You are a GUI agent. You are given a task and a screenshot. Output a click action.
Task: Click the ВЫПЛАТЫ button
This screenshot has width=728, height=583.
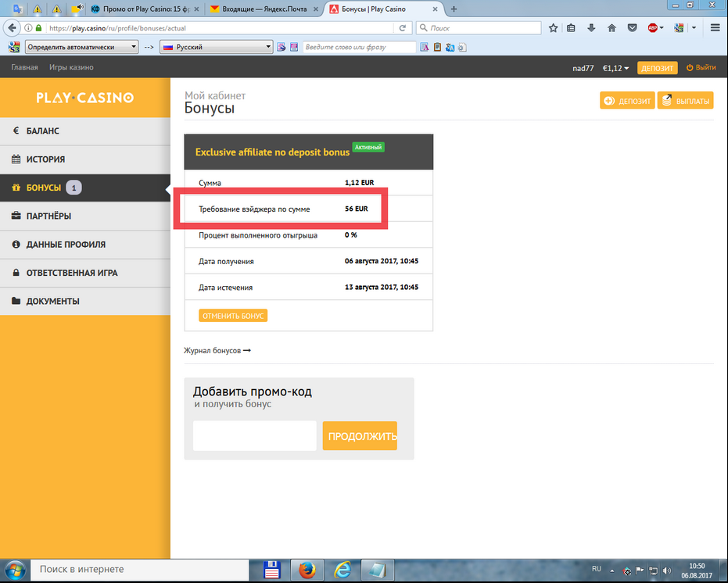[x=685, y=101]
